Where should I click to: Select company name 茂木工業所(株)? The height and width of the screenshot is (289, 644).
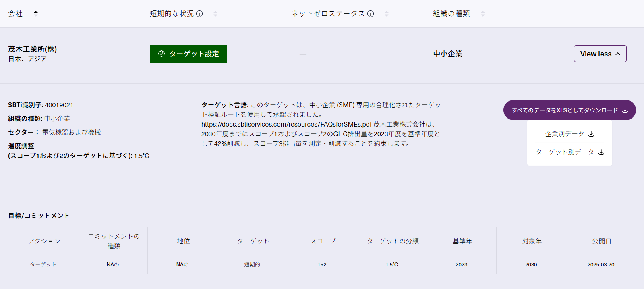coord(33,49)
